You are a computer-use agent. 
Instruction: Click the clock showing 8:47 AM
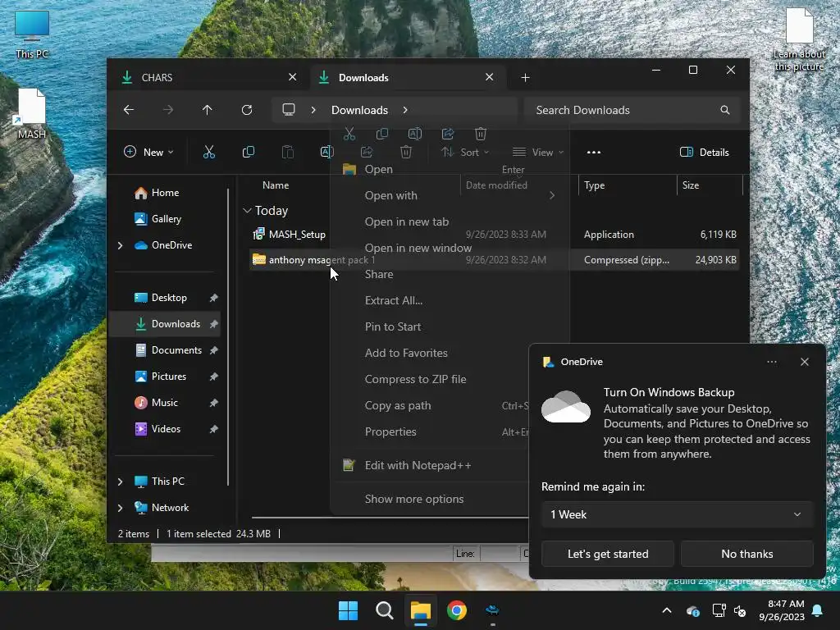[782, 610]
